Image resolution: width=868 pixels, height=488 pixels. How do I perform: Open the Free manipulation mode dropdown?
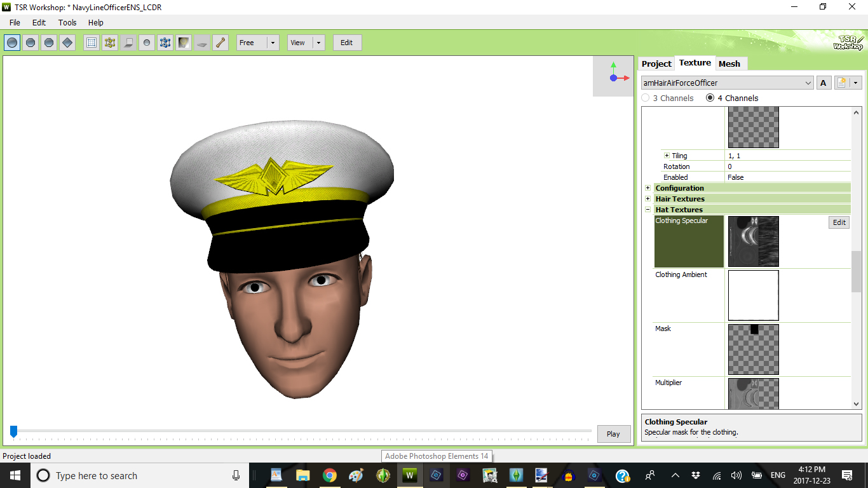click(x=273, y=42)
